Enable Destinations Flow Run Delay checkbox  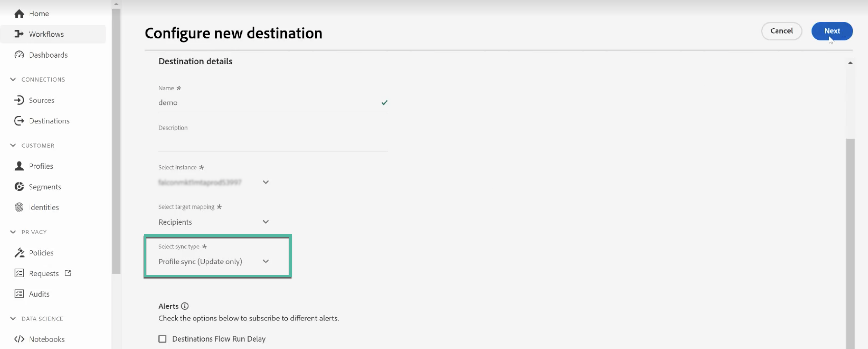click(163, 339)
